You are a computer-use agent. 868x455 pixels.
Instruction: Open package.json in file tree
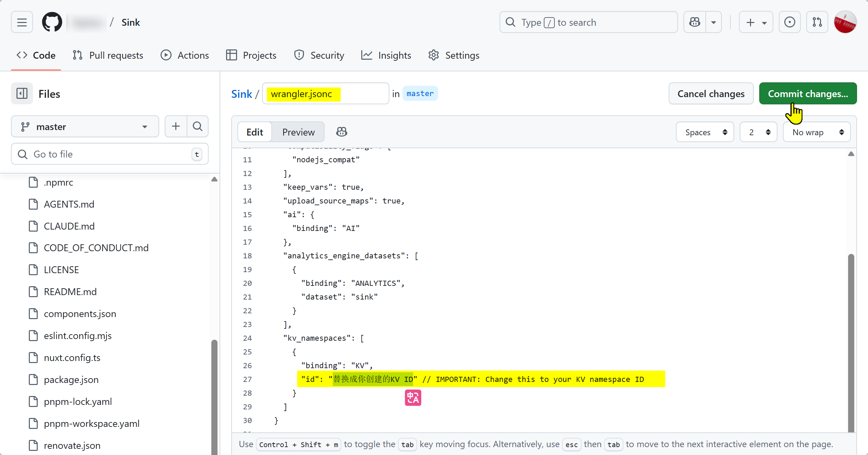71,380
